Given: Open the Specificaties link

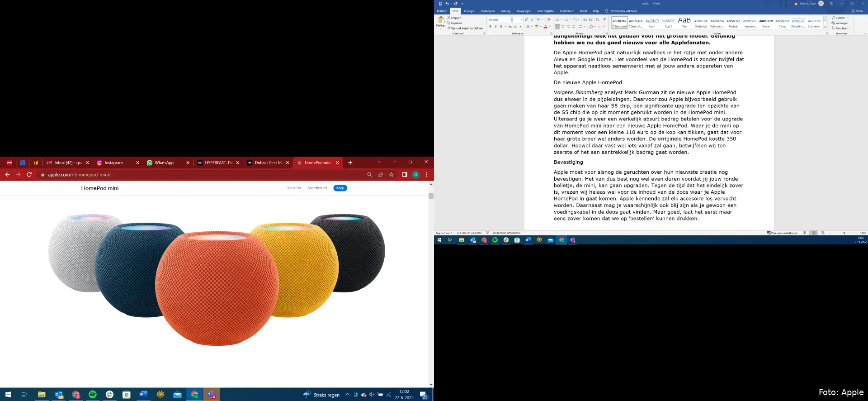Looking at the screenshot, I should 317,188.
